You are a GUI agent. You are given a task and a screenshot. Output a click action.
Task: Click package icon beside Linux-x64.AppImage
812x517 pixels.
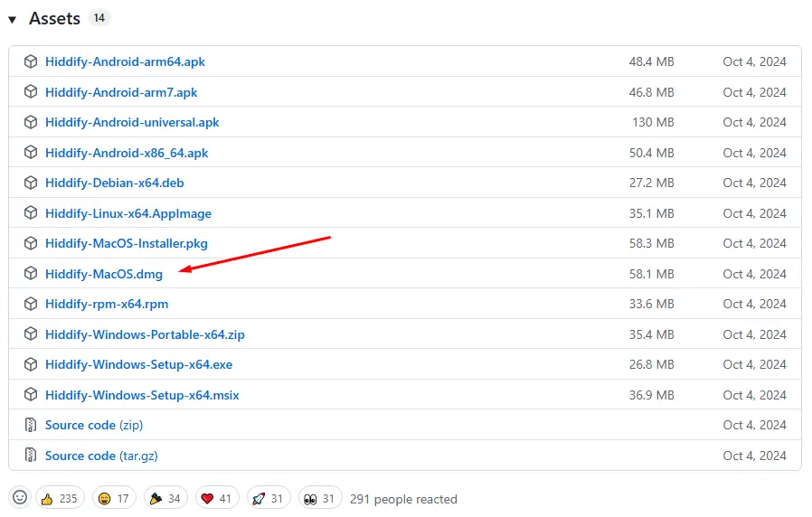[x=31, y=213]
